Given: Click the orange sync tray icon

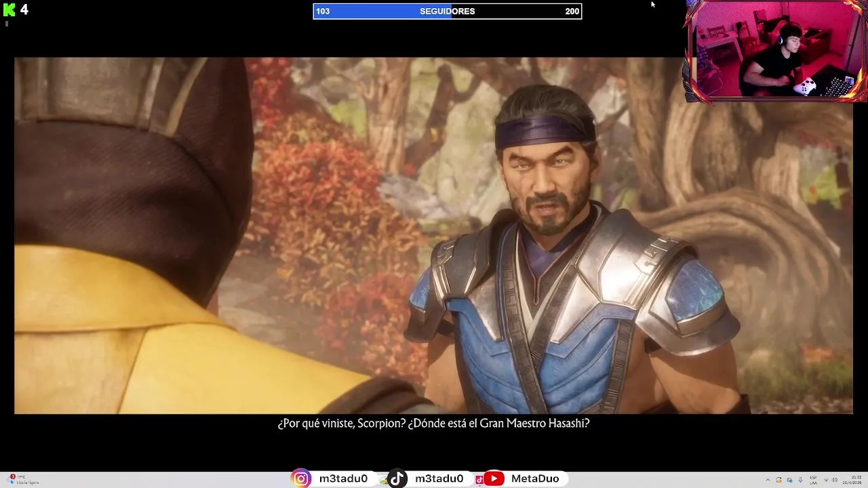Looking at the screenshot, I should pyautogui.click(x=778, y=480).
